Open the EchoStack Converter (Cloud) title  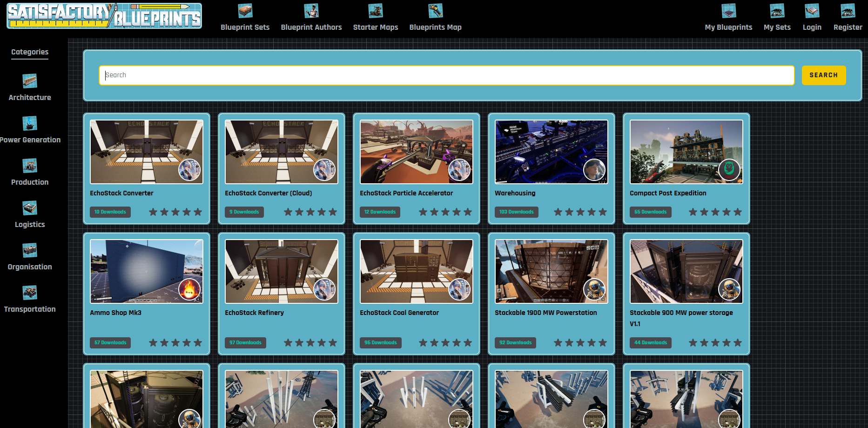(269, 193)
